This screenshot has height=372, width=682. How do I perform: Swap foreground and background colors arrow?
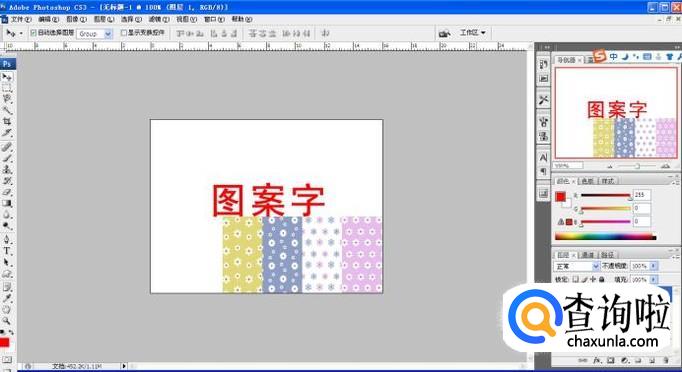[11, 332]
